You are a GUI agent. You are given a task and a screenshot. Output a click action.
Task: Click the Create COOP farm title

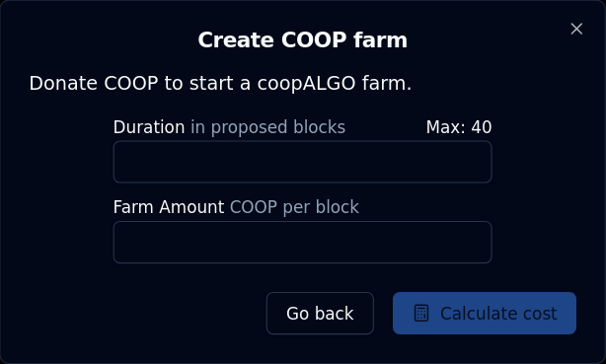[303, 39]
